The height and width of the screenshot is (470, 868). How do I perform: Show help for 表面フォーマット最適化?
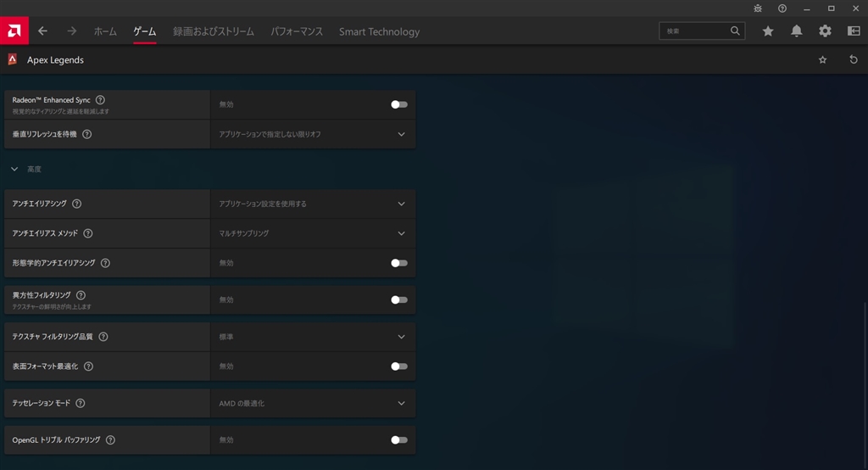88,366
